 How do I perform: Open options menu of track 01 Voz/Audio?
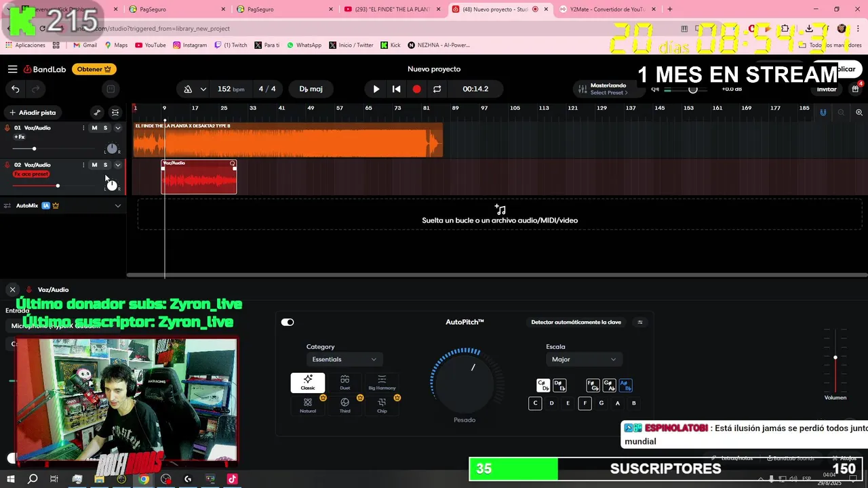click(83, 127)
